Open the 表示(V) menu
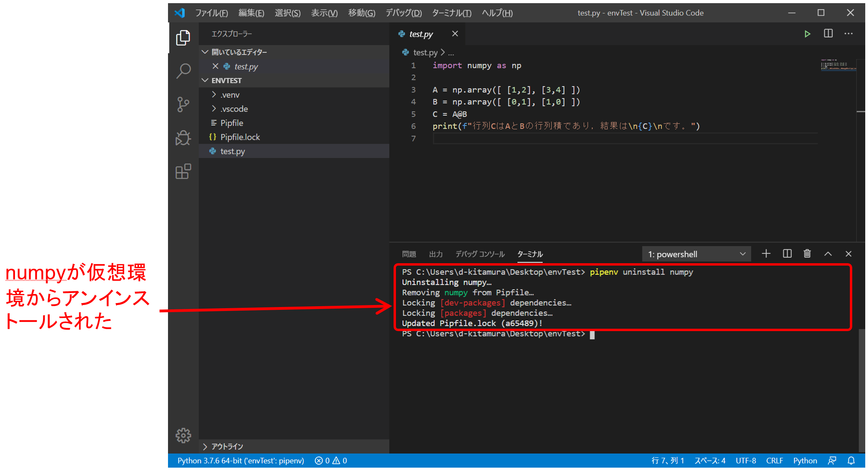 (x=324, y=13)
